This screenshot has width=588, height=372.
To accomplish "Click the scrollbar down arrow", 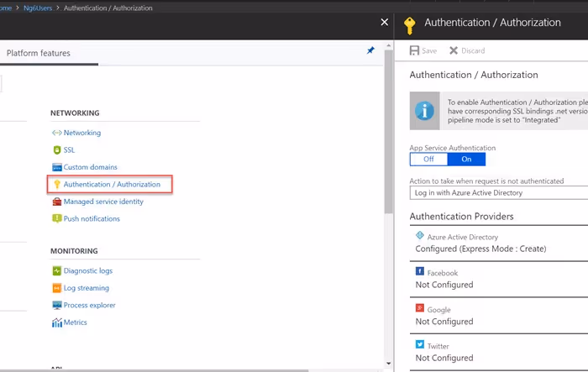I will 388,364.
